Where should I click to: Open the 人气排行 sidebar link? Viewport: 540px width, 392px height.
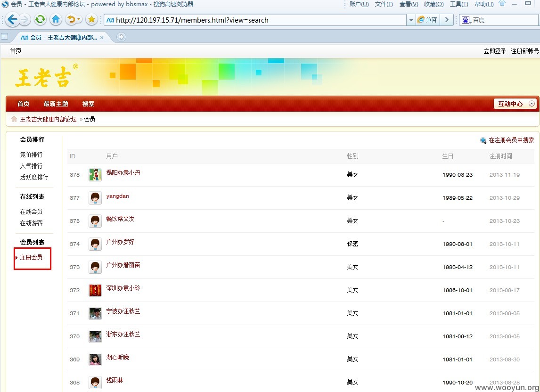click(32, 166)
